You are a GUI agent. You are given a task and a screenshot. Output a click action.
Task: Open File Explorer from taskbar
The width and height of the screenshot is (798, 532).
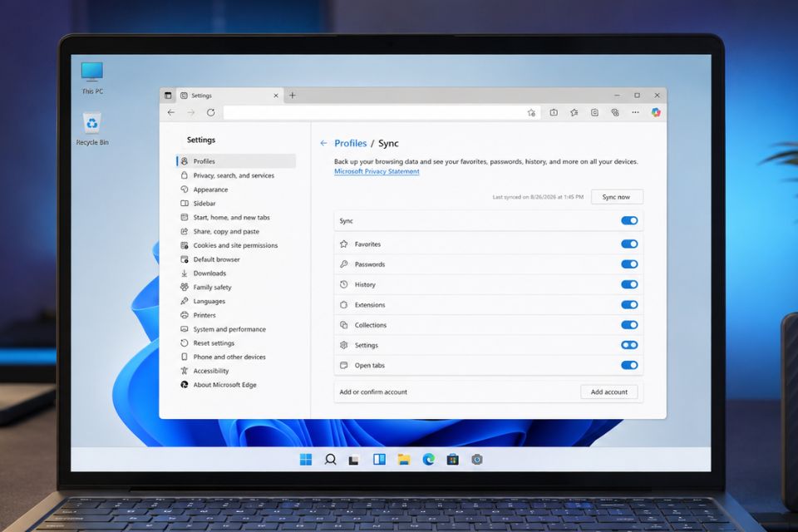click(404, 460)
